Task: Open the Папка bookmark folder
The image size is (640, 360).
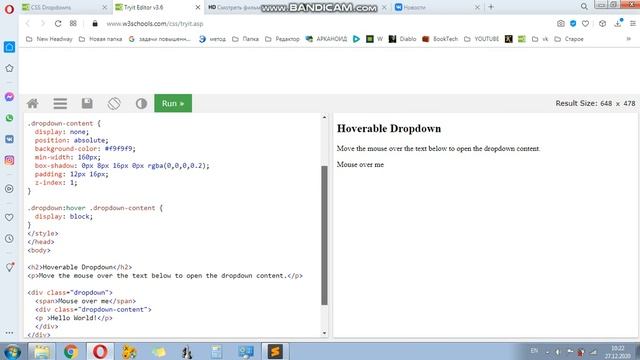Action: (245, 39)
